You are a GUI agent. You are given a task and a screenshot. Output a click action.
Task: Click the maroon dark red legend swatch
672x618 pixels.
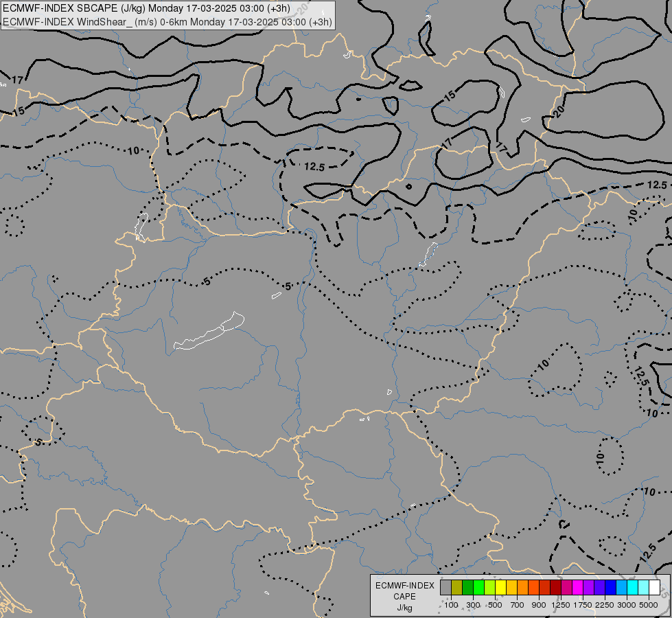555,588
